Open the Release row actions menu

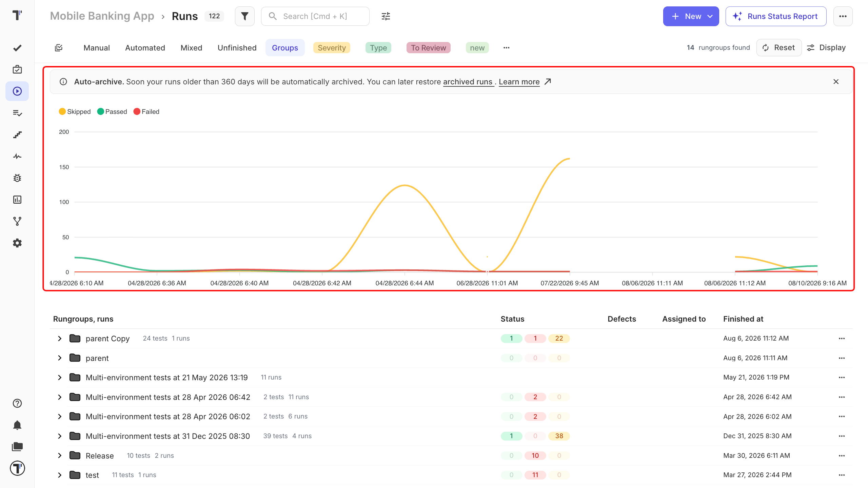tap(842, 456)
